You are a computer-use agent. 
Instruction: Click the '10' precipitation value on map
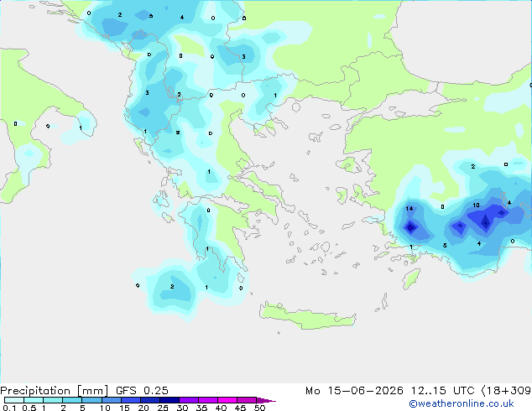pyautogui.click(x=476, y=205)
